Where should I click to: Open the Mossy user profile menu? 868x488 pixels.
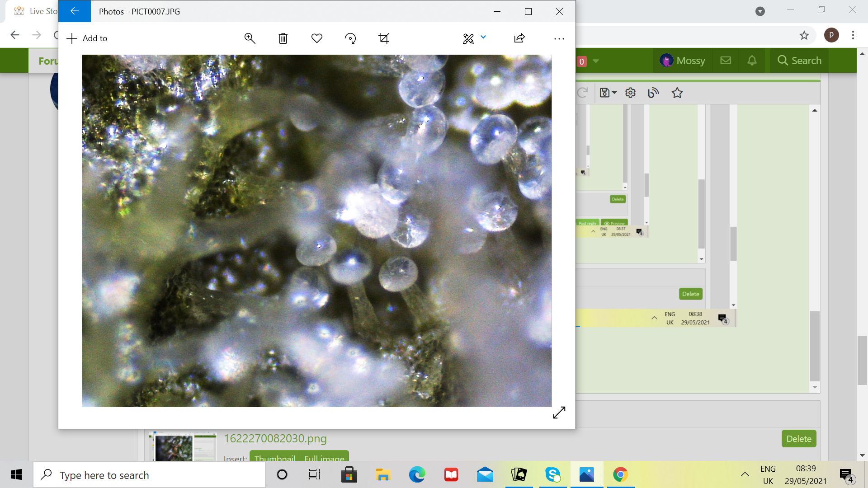point(683,61)
